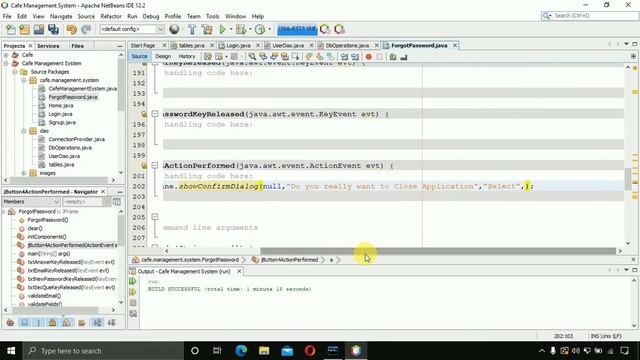Toggle Show Fields filter in Navigator
Screen dimensions: 640x360
(x=24, y=323)
